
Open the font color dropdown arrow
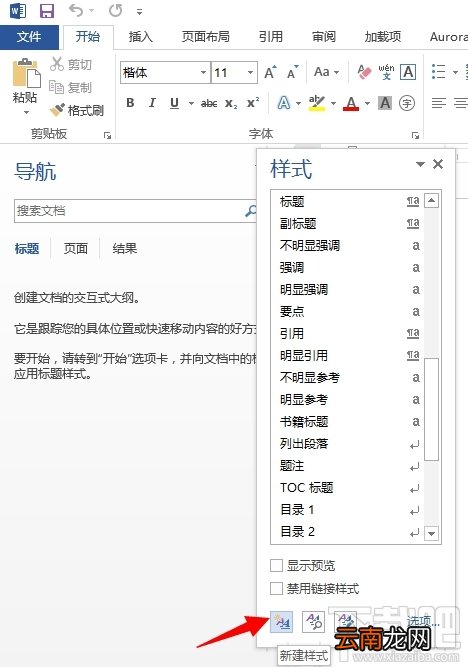(368, 103)
